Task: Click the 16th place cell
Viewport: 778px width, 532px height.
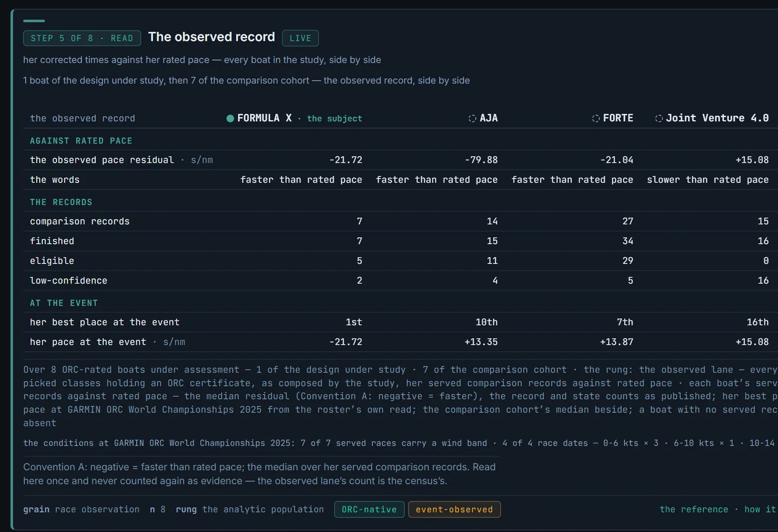Action: point(758,322)
